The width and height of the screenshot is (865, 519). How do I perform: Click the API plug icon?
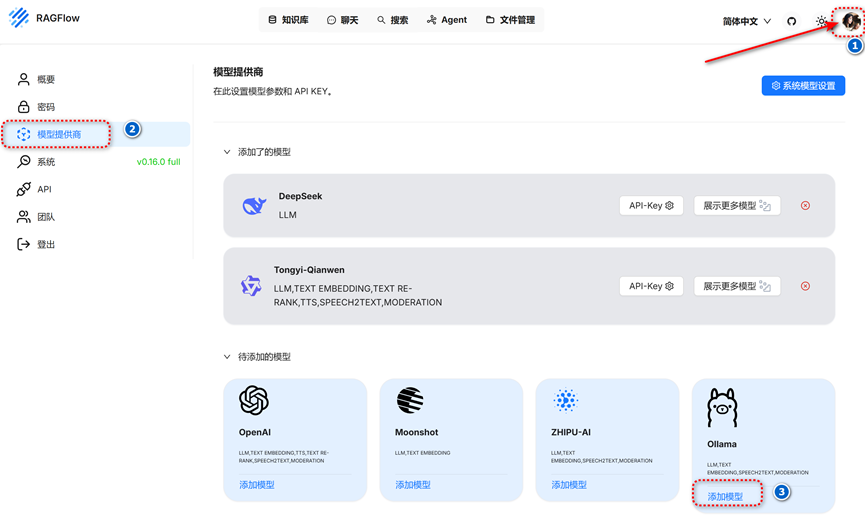click(23, 189)
